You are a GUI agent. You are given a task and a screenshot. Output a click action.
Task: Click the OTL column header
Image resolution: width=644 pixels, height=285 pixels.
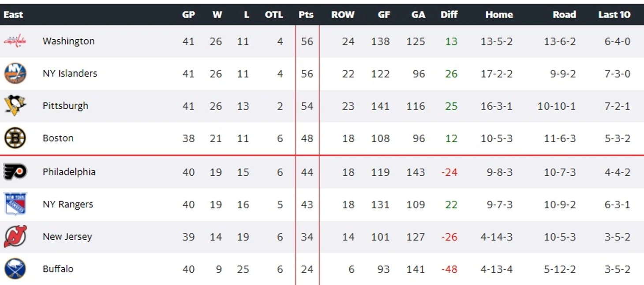(x=273, y=15)
